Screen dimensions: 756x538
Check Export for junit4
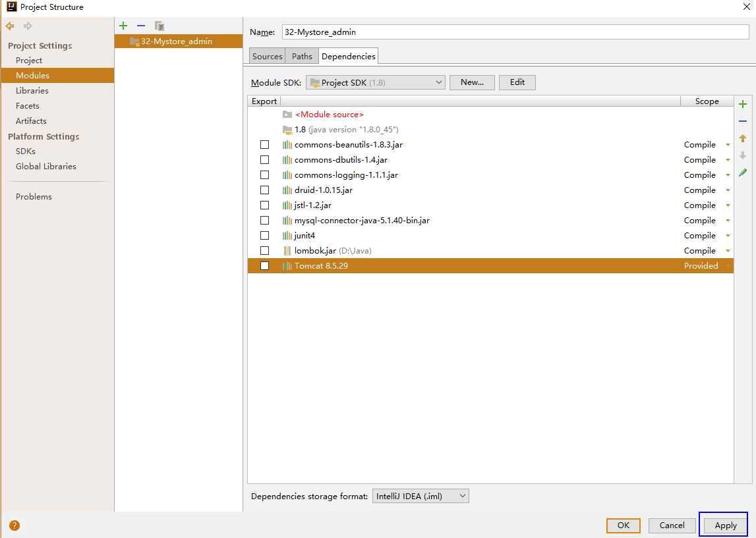265,236
